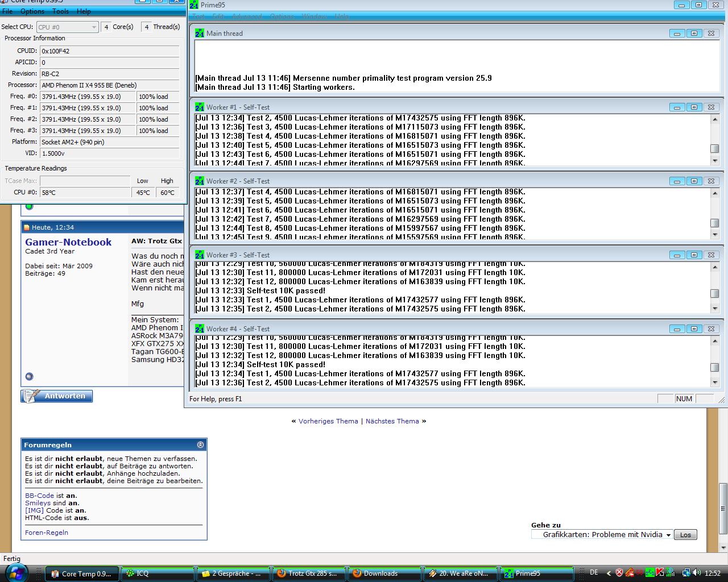The height and width of the screenshot is (582, 728).
Task: Click the 12:52 taskbar clock
Action: pyautogui.click(x=712, y=573)
